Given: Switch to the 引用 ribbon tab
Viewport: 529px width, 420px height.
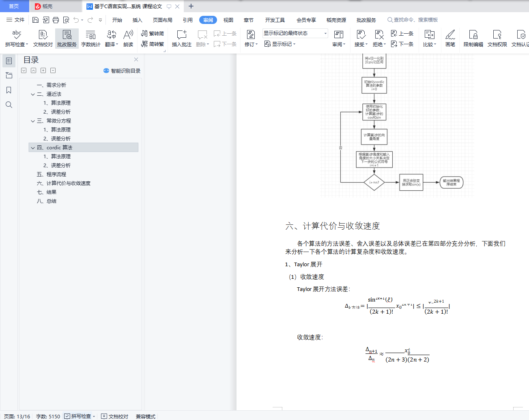Looking at the screenshot, I should point(188,20).
